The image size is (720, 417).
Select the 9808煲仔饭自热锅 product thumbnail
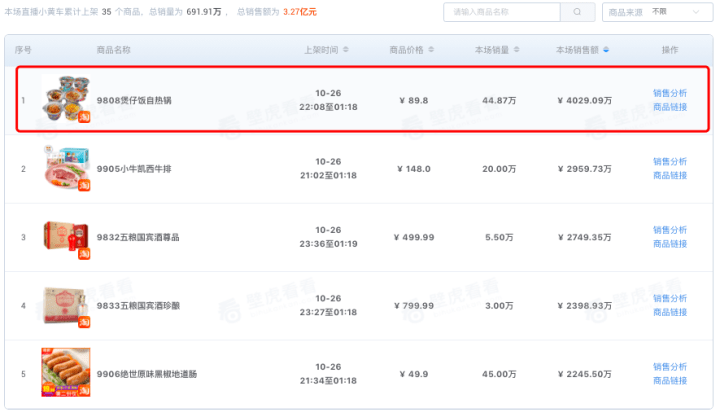point(66,100)
